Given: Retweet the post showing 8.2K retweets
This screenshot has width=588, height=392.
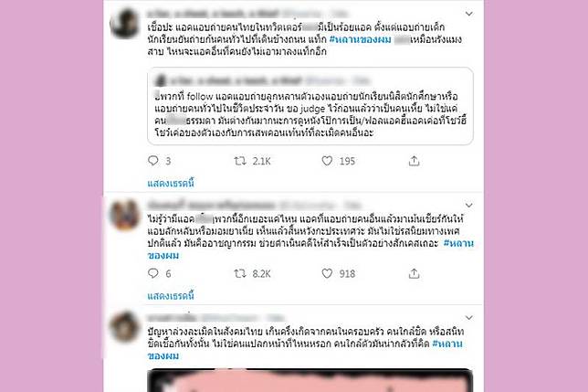Looking at the screenshot, I should pyautogui.click(x=240, y=273).
